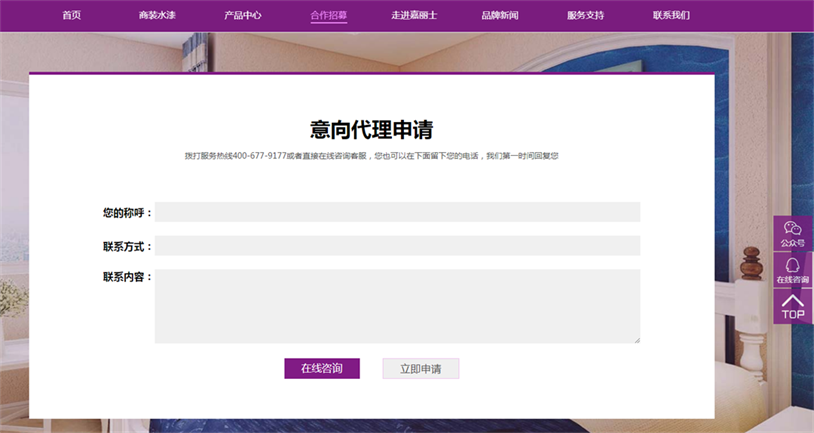Viewport: 814px width, 433px height.
Task: Navigate to 品牌新闻 page
Action: 499,16
